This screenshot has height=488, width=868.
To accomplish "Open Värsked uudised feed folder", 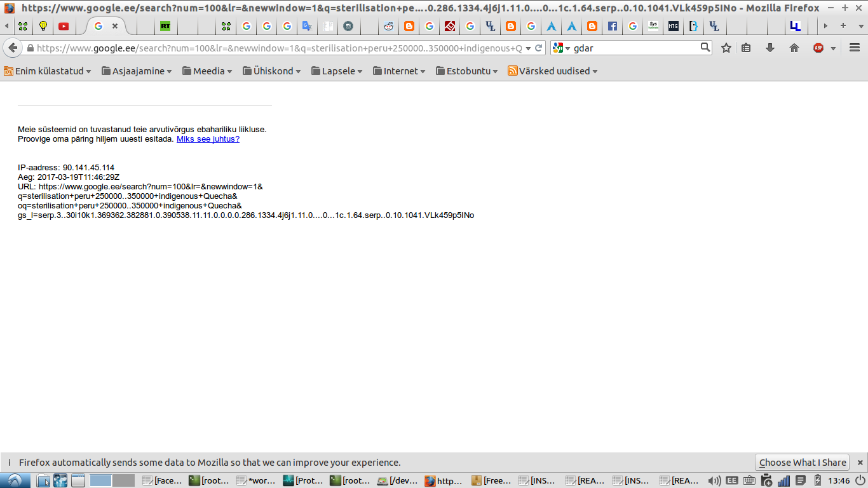I will pyautogui.click(x=553, y=71).
